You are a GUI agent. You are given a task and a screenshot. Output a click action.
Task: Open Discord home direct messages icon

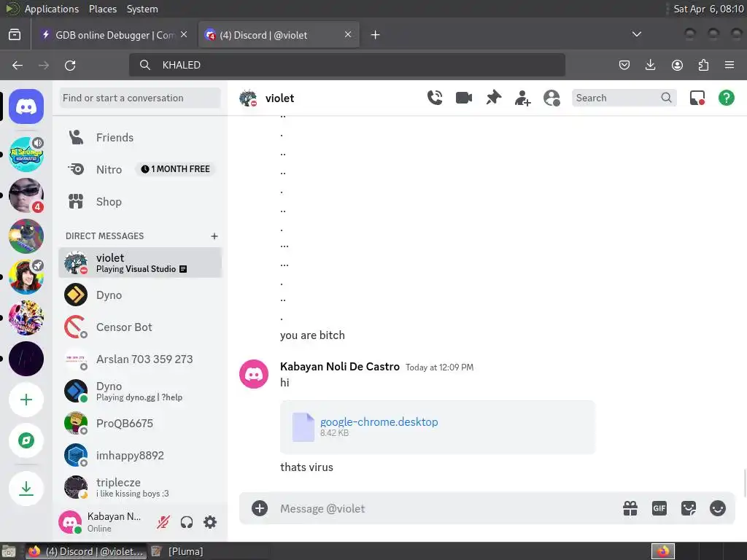(26, 106)
